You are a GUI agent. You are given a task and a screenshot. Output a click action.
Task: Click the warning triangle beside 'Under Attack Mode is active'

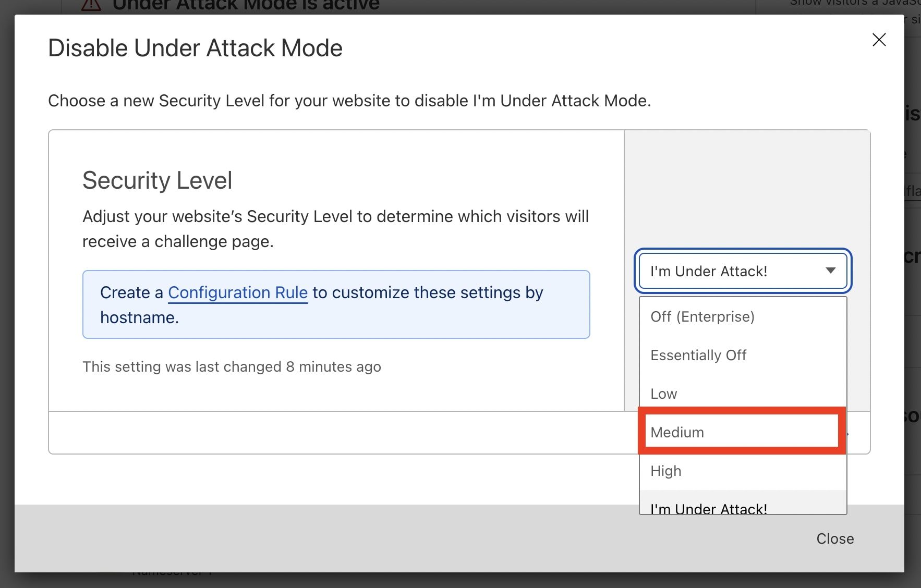[x=89, y=5]
